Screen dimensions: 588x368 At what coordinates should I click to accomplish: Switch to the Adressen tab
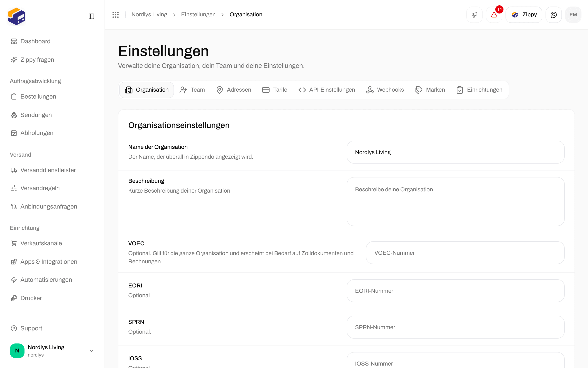pos(234,90)
